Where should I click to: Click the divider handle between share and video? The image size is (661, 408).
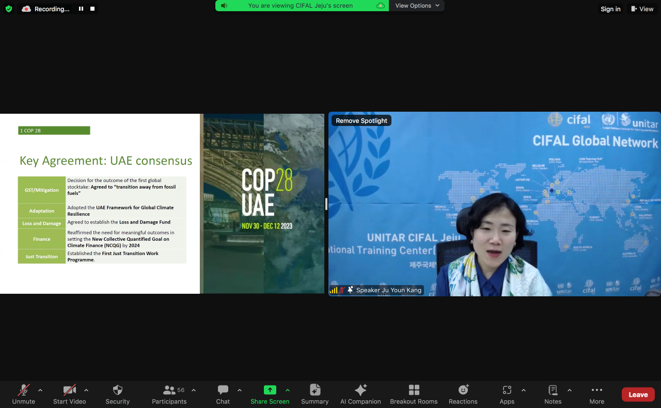pos(326,204)
